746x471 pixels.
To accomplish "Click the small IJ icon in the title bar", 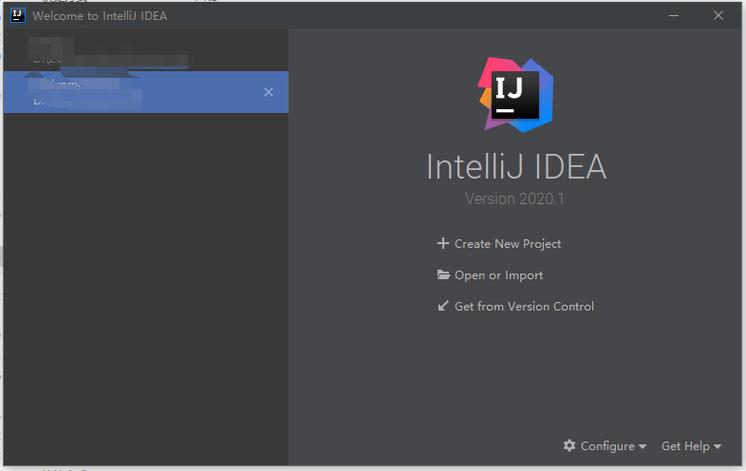I will 18,15.
